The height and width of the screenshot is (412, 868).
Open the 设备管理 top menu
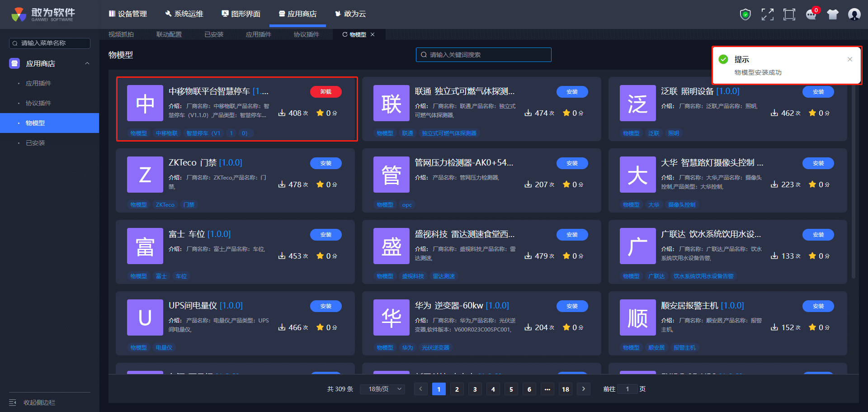[x=128, y=14]
